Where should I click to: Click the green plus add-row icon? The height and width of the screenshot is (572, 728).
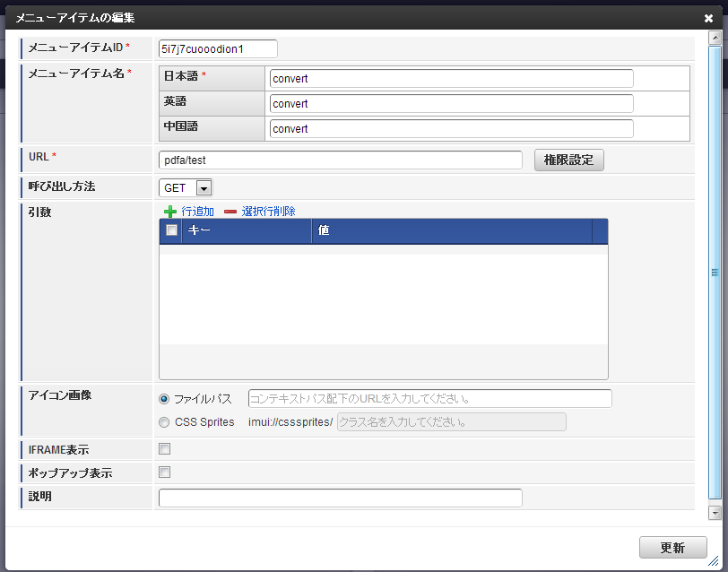point(170,212)
